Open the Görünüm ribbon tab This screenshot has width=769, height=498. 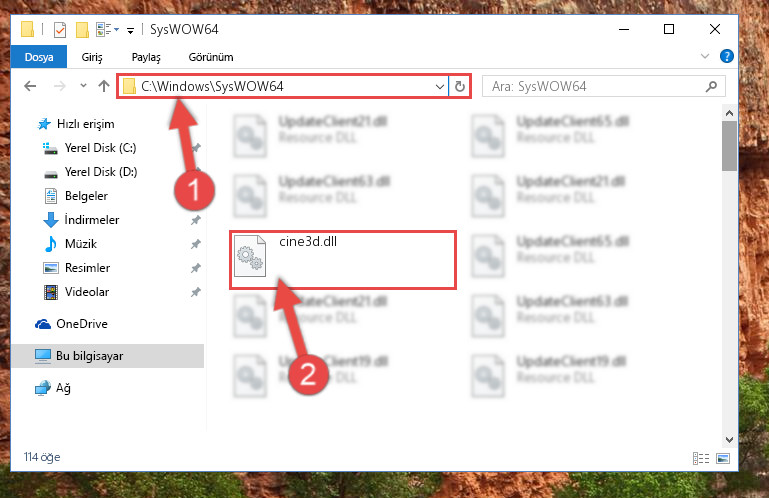coord(211,57)
